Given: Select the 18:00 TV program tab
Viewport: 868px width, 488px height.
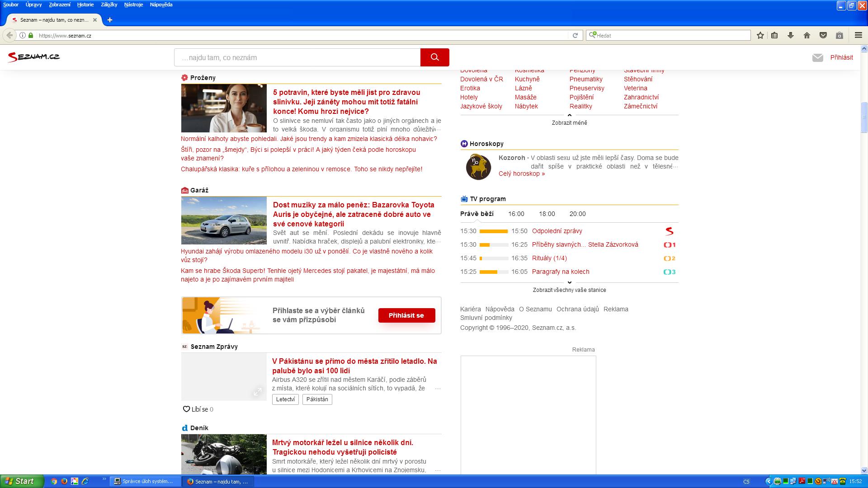Looking at the screenshot, I should (x=547, y=214).
